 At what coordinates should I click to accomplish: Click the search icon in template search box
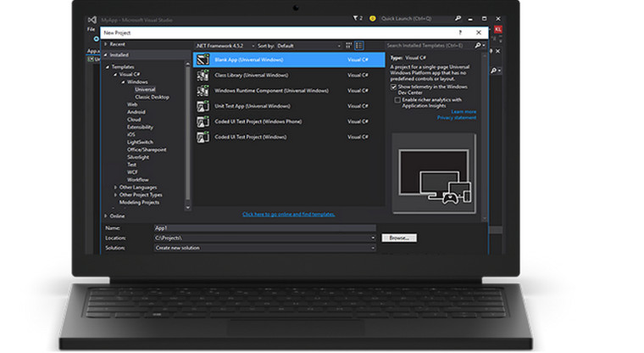[x=478, y=45]
